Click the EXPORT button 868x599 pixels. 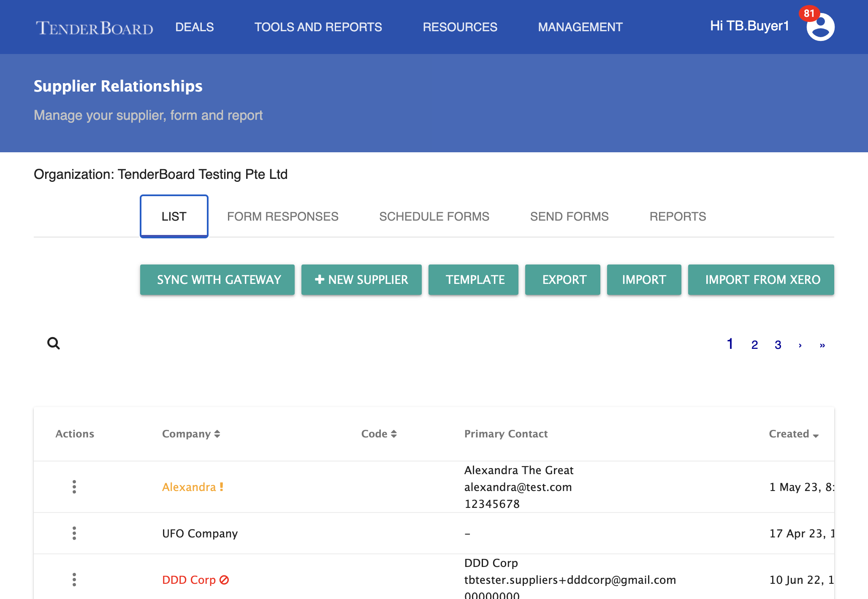click(x=563, y=280)
